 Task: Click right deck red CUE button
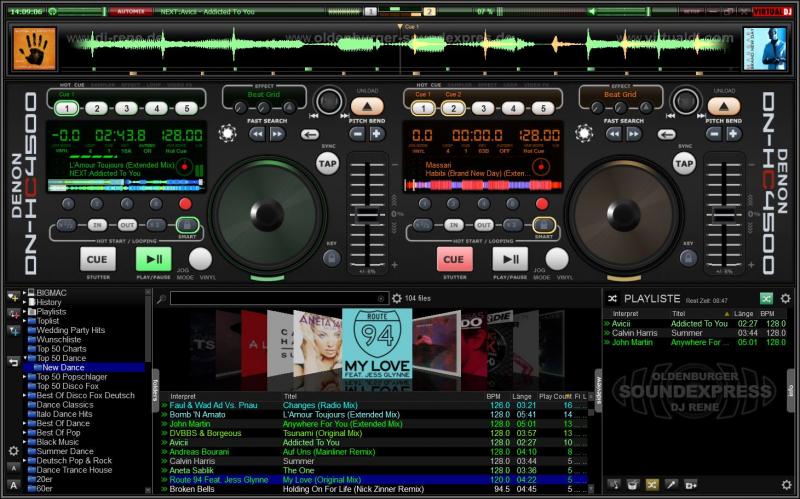pos(454,259)
